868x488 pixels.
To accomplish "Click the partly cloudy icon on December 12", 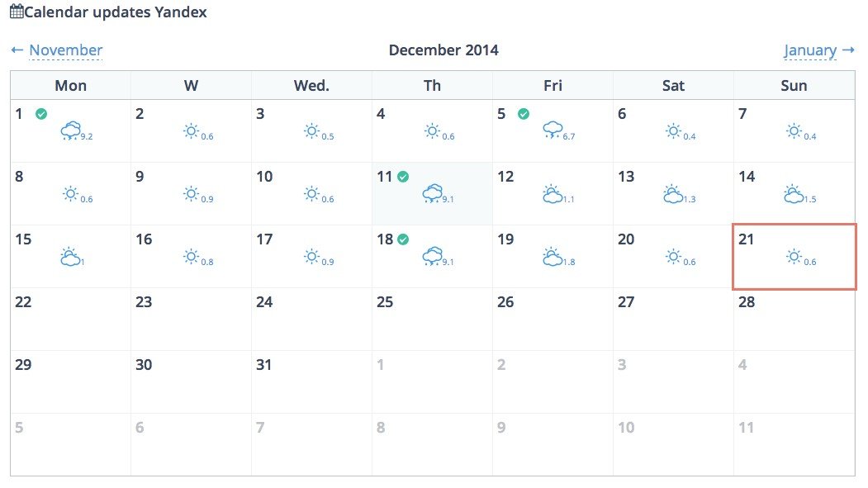I will [x=553, y=194].
